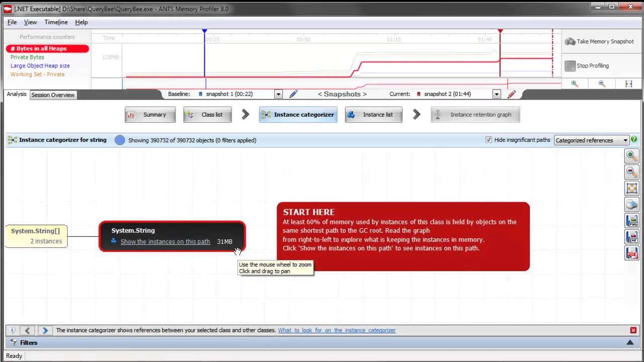Open the Baseline snapshot dropdown
The image size is (644, 362).
(x=278, y=94)
